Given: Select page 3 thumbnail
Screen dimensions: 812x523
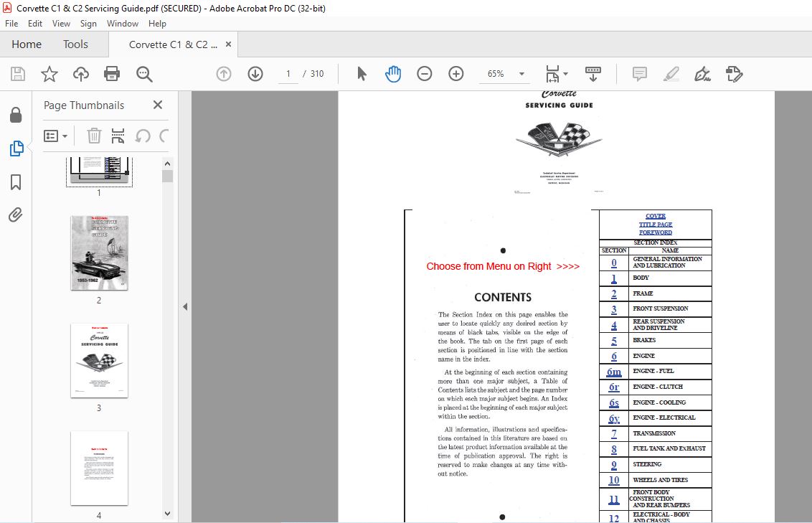Looking at the screenshot, I should tap(100, 360).
